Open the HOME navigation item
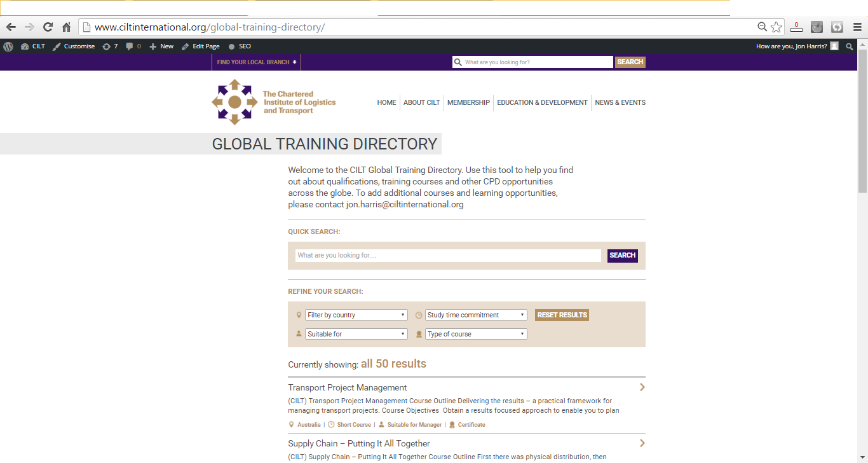 pyautogui.click(x=386, y=102)
